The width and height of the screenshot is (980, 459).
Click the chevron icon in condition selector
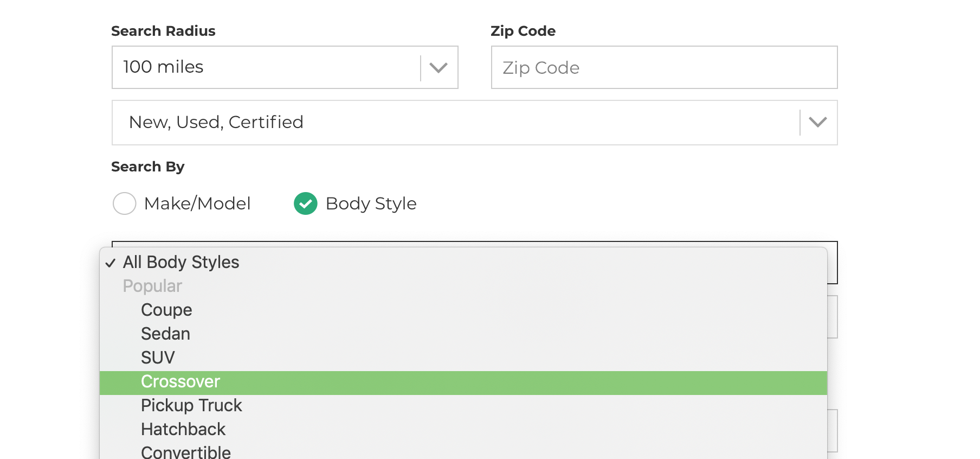click(x=817, y=123)
